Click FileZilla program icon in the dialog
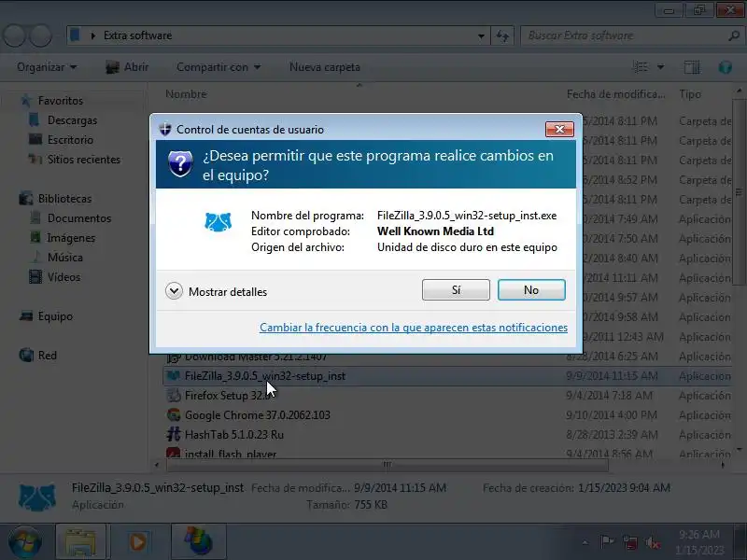 (x=218, y=222)
